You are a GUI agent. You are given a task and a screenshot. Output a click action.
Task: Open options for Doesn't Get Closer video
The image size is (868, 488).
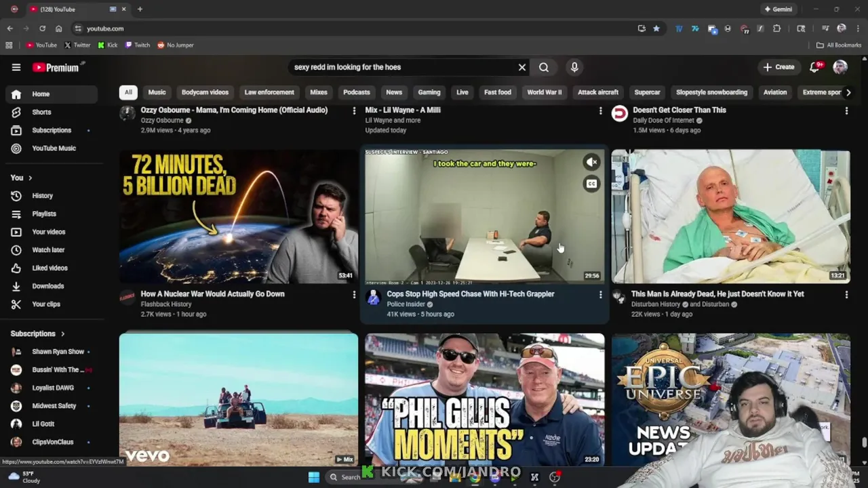(x=846, y=110)
